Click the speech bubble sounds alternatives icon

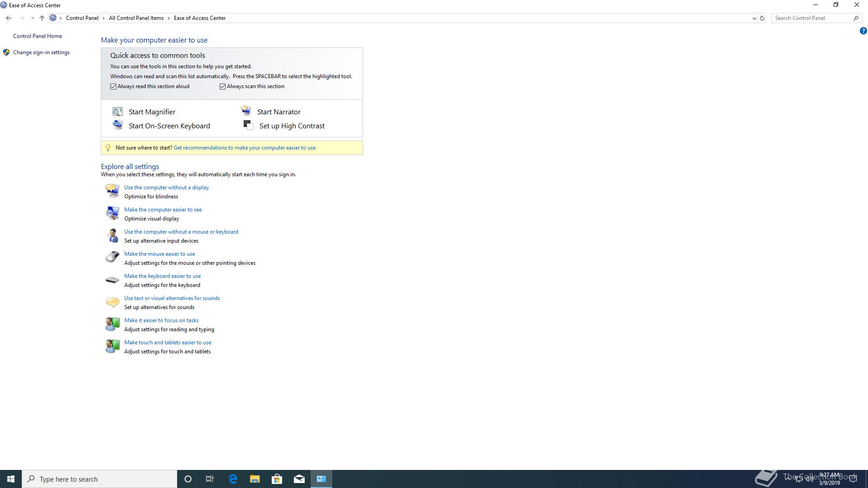112,302
